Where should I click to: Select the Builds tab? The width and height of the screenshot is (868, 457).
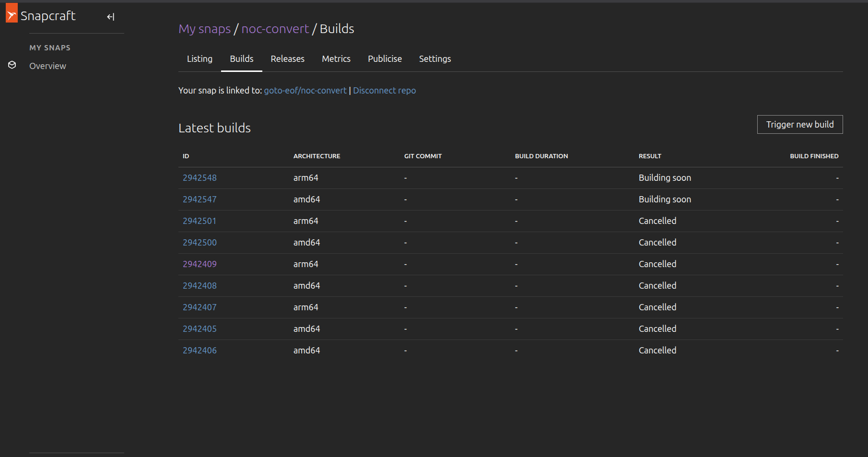pos(241,59)
